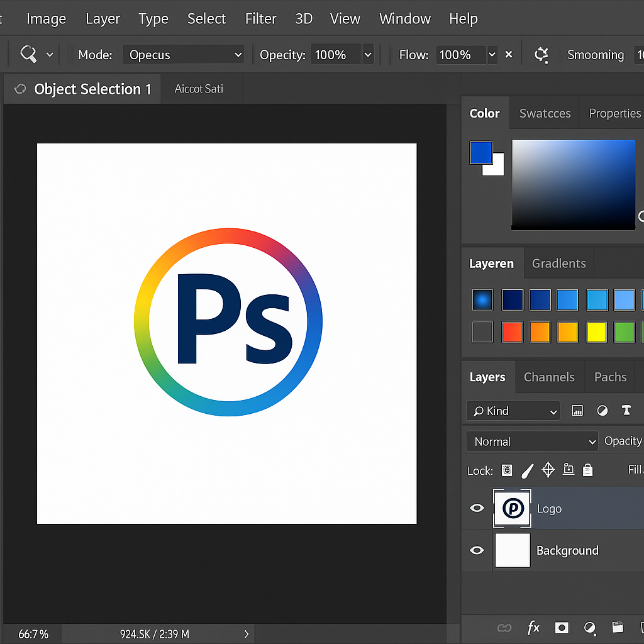Open the Normal blend mode dropdown
Screen dimensions: 644x644
tap(531, 441)
